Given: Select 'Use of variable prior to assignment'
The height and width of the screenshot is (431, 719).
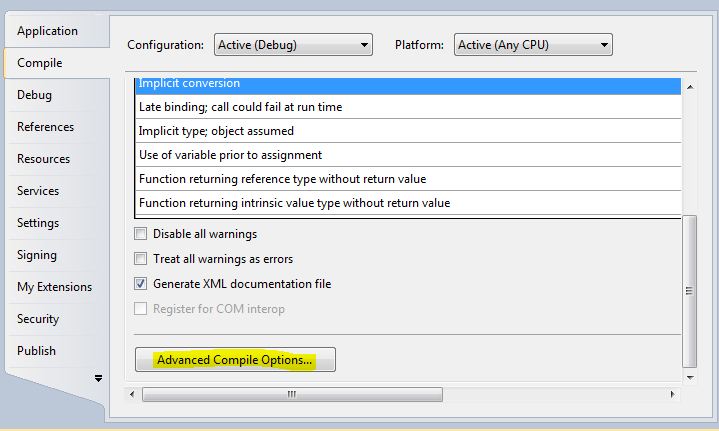Looking at the screenshot, I should [x=408, y=155].
